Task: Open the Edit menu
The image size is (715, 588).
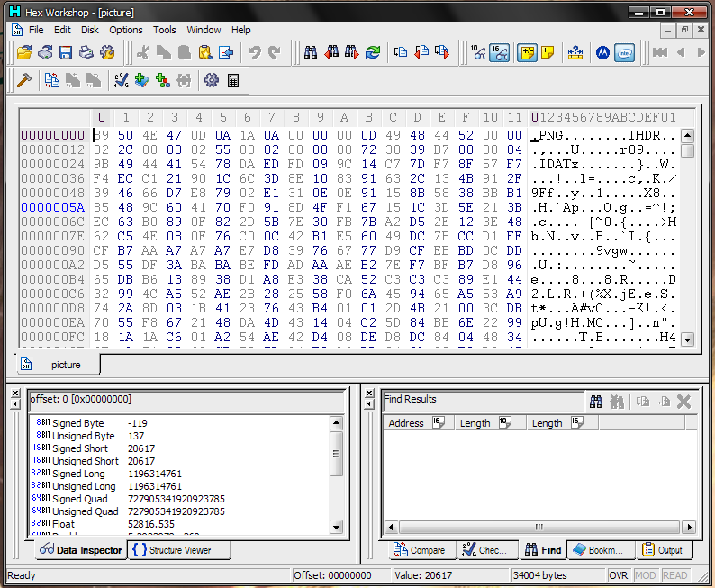Action: pyautogui.click(x=62, y=30)
